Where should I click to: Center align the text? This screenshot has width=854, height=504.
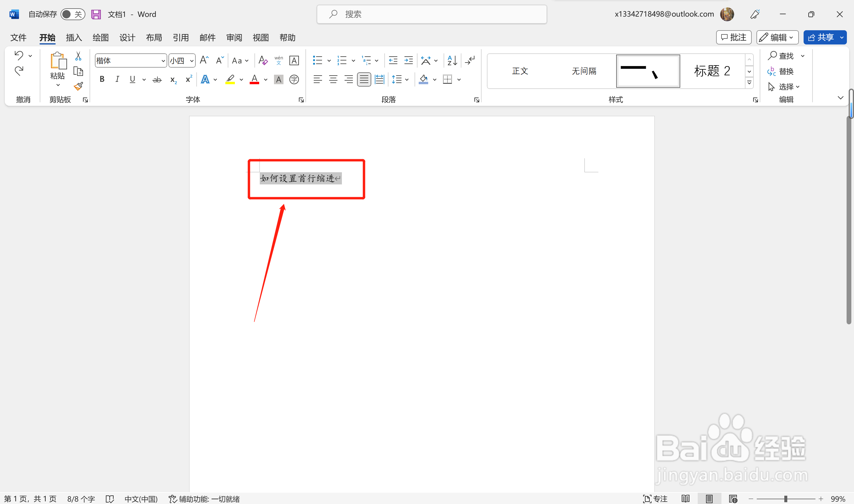(x=333, y=79)
